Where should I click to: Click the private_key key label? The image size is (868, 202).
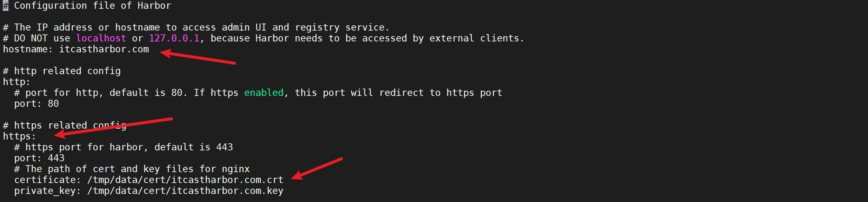(x=45, y=191)
